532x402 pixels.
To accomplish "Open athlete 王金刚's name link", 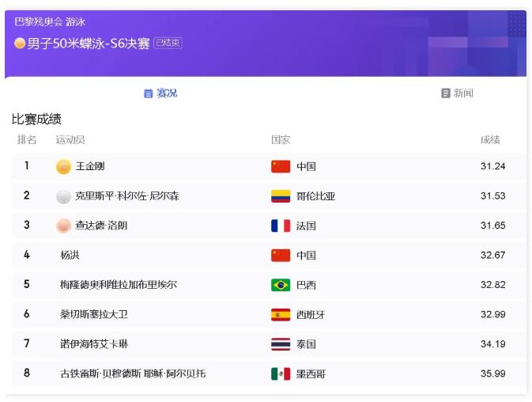I will pos(89,166).
